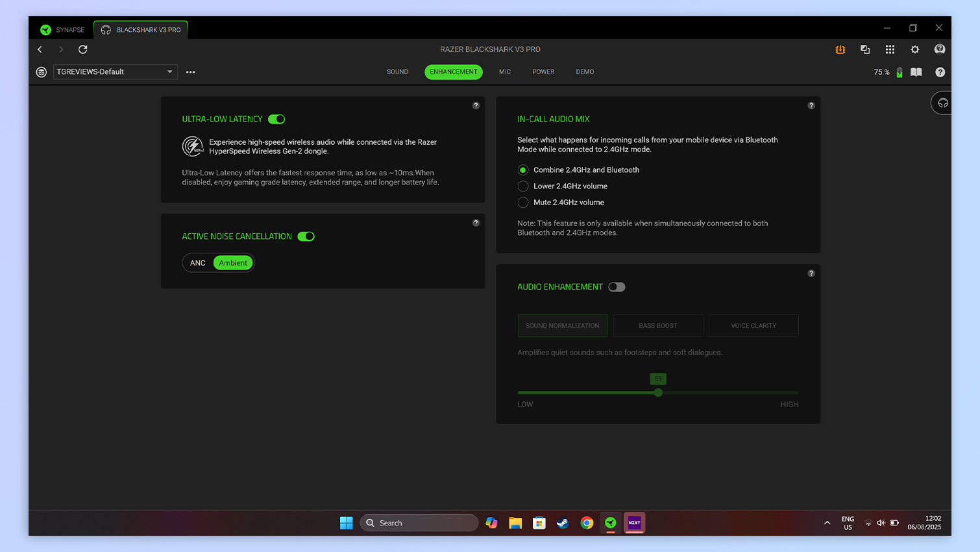Screen dimensions: 980x552
Task: Click the 75 % battery text
Action: pyautogui.click(x=882, y=72)
